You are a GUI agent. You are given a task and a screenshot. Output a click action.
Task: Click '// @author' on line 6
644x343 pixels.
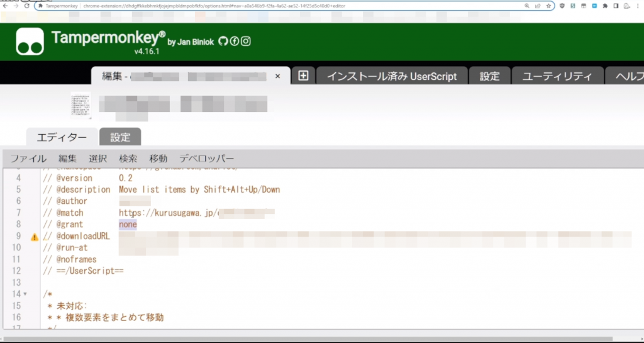pos(65,201)
